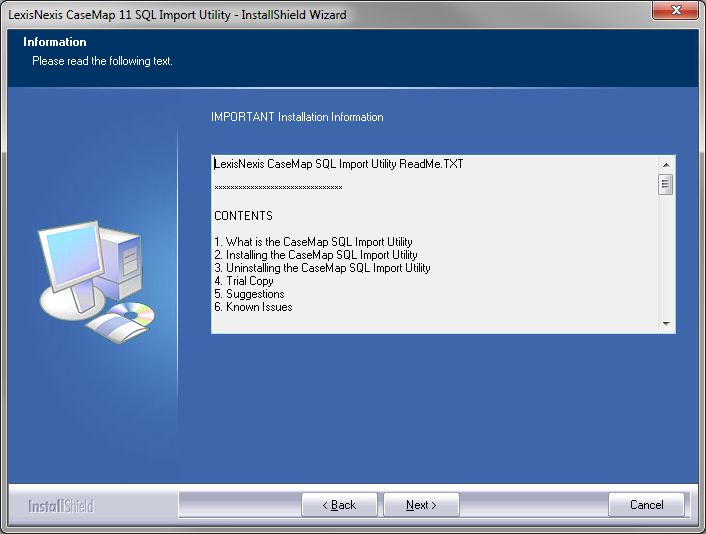Click the readme scroll down arrow
The width and height of the screenshot is (706, 534).
click(x=666, y=324)
